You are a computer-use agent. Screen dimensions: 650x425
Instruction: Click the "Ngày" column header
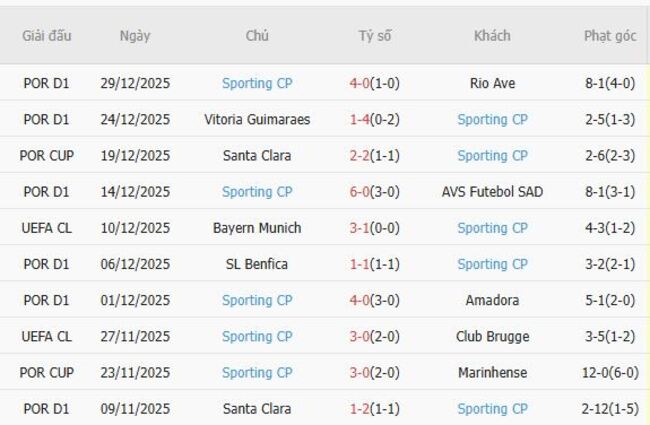pos(135,36)
